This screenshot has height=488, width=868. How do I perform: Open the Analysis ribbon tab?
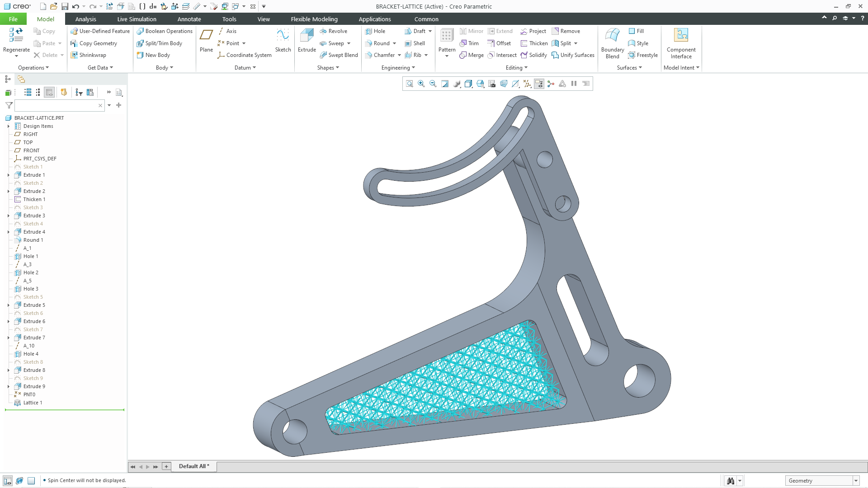pos(85,19)
